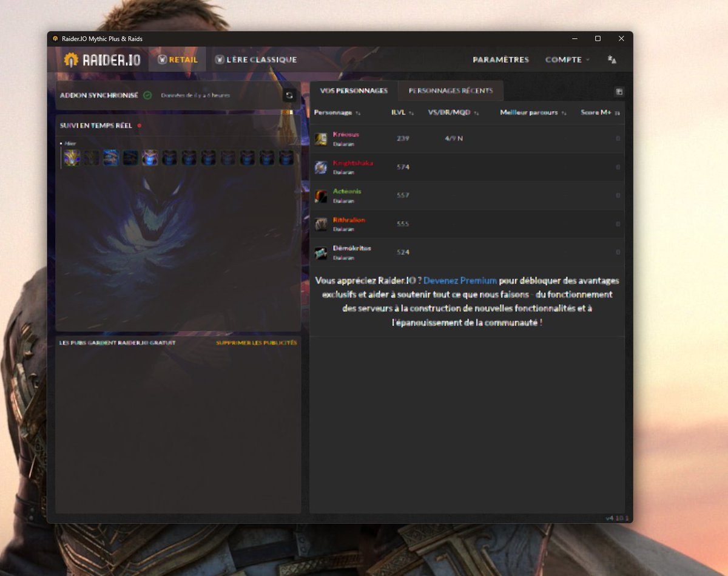Viewport: 728px width, 576px height.
Task: Sort characters by ILVL column
Action: tap(403, 112)
